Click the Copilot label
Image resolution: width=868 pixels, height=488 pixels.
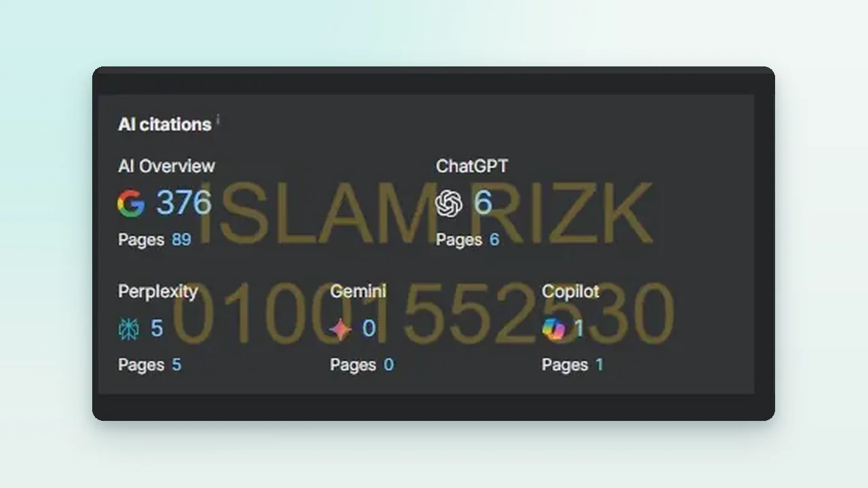coord(570,291)
